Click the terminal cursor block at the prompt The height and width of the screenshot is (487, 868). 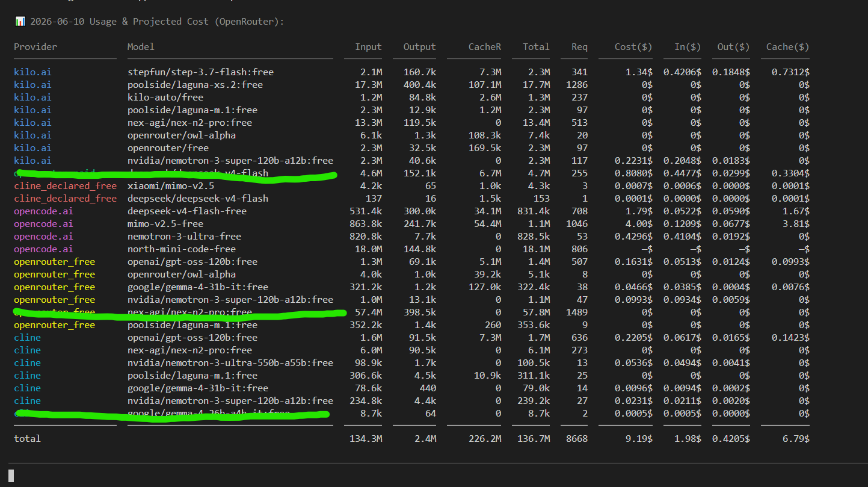coord(11,476)
